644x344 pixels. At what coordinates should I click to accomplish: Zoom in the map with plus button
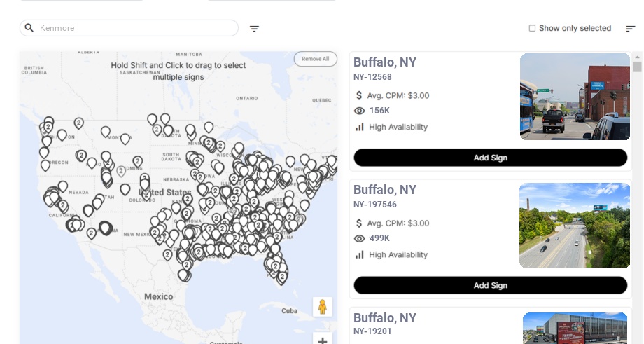click(x=323, y=340)
